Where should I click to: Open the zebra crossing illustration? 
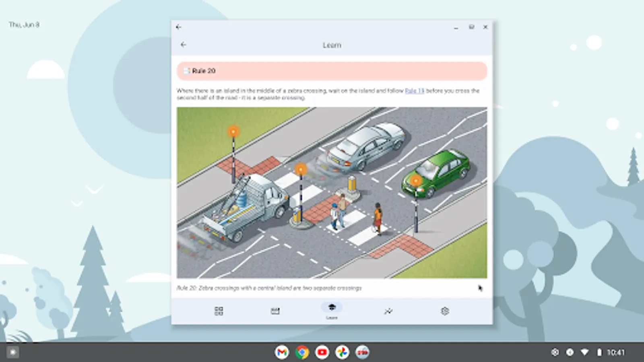(332, 193)
